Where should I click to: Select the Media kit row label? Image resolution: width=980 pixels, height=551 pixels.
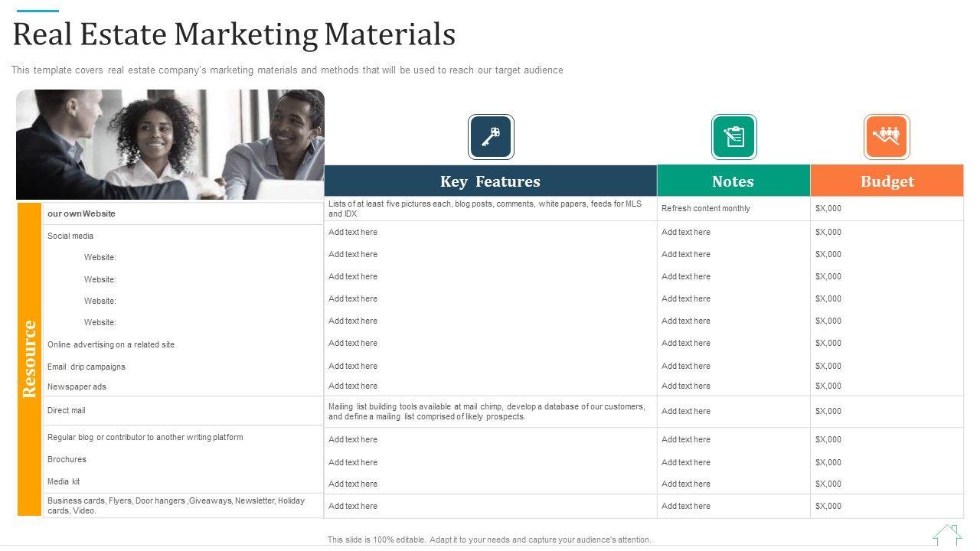(x=64, y=481)
